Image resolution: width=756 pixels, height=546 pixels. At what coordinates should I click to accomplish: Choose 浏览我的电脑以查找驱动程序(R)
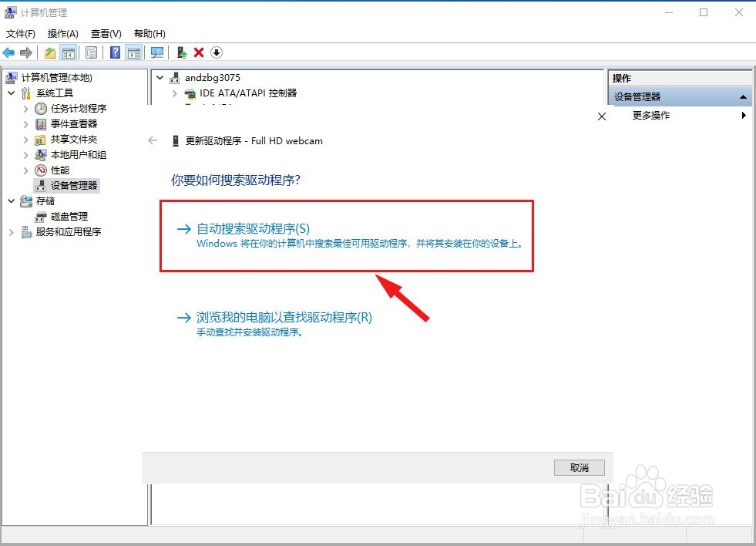274,324
